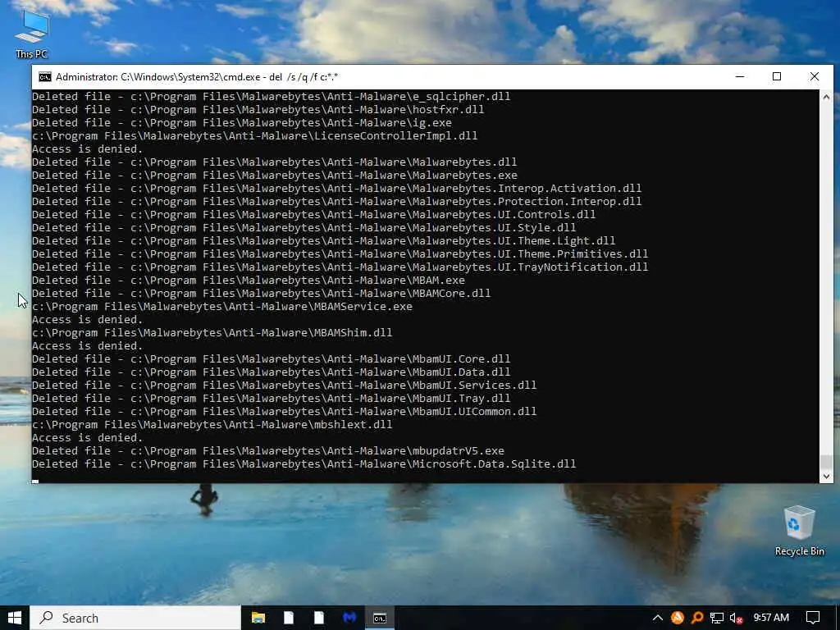Viewport: 840px width, 630px height.
Task: Click the line mentioning ig.exe
Action: coord(242,123)
